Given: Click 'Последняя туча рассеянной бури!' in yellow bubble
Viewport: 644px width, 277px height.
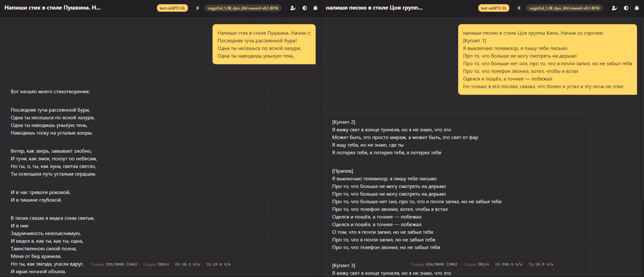Looking at the screenshot, I should (257, 40).
